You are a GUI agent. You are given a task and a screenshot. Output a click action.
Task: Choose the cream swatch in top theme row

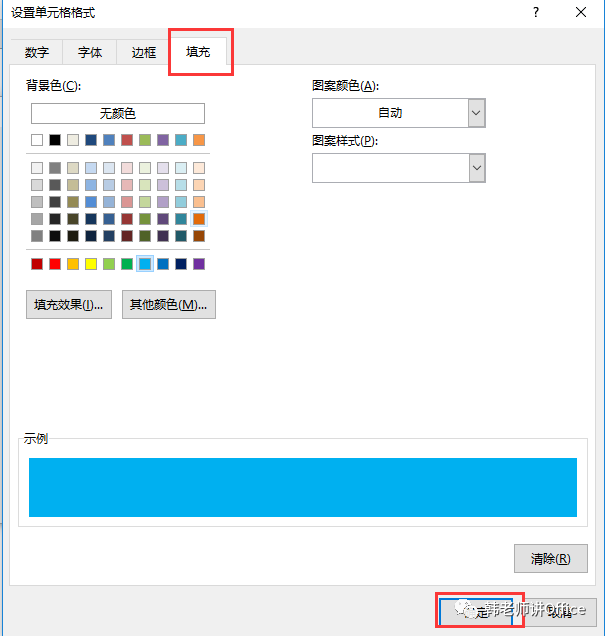(x=73, y=140)
